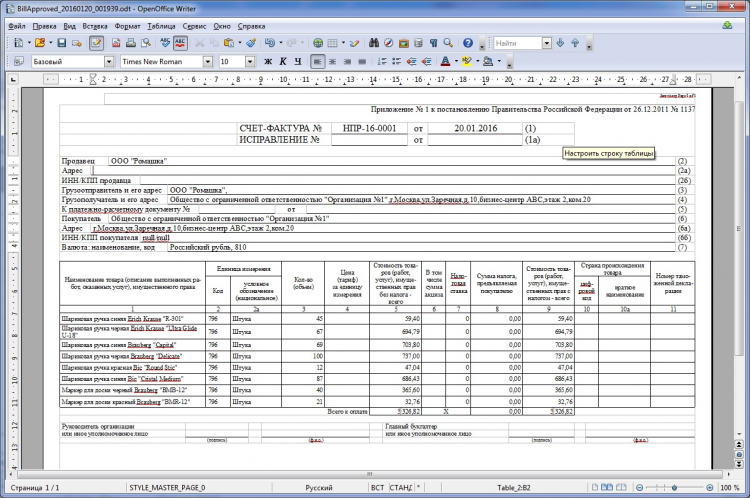Open the Формат menu
The height and width of the screenshot is (498, 750).
click(x=127, y=23)
